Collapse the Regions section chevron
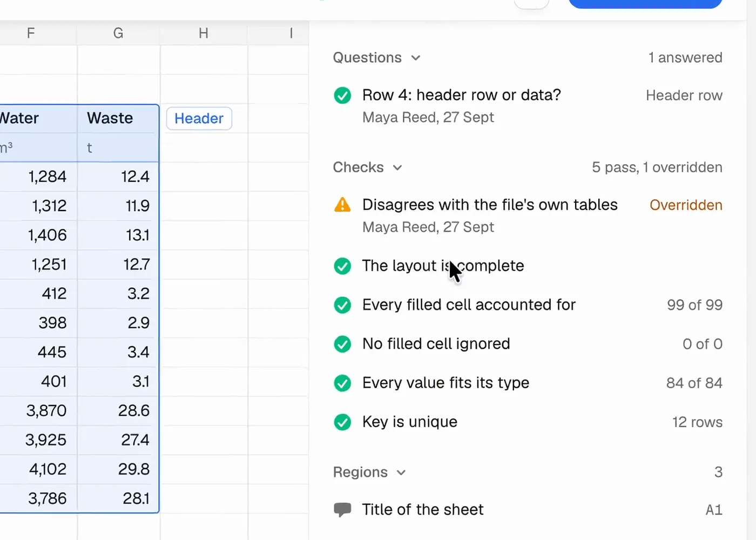This screenshot has height=540, width=756. point(401,473)
